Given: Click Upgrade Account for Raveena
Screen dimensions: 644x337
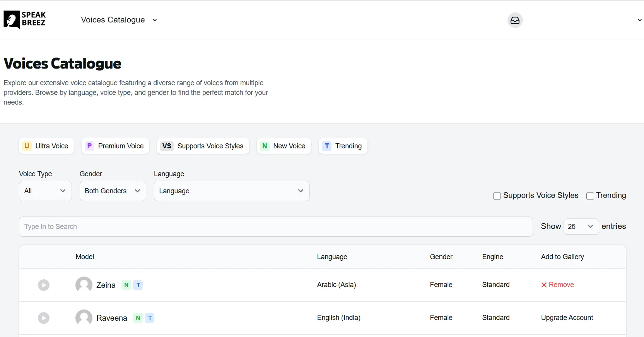Looking at the screenshot, I should 567,318.
